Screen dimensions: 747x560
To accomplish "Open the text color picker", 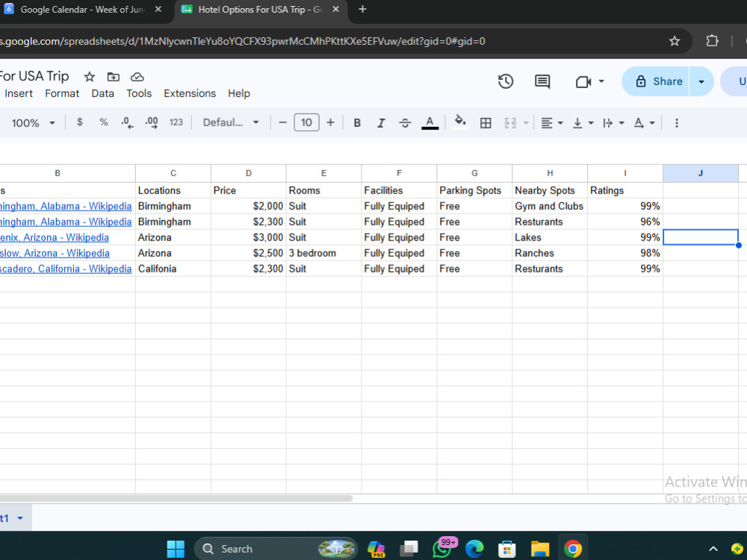I will (x=430, y=123).
